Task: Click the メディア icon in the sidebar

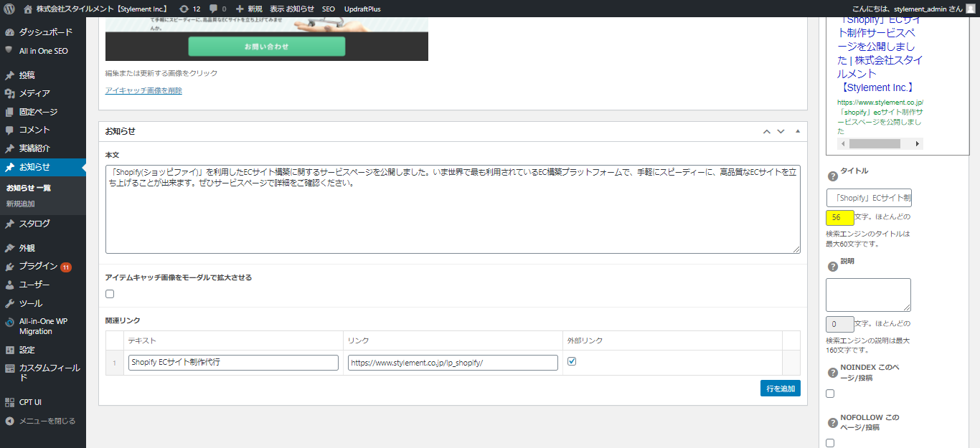Action: point(9,93)
